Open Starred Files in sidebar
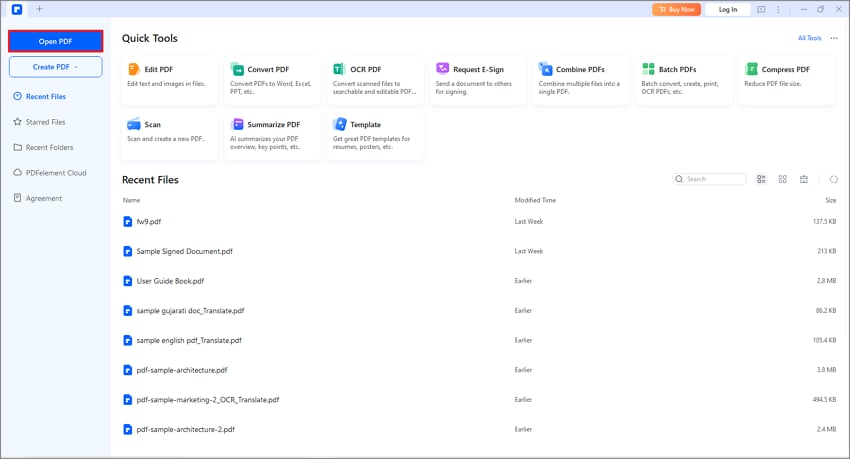The width and height of the screenshot is (850, 459). pos(39,122)
